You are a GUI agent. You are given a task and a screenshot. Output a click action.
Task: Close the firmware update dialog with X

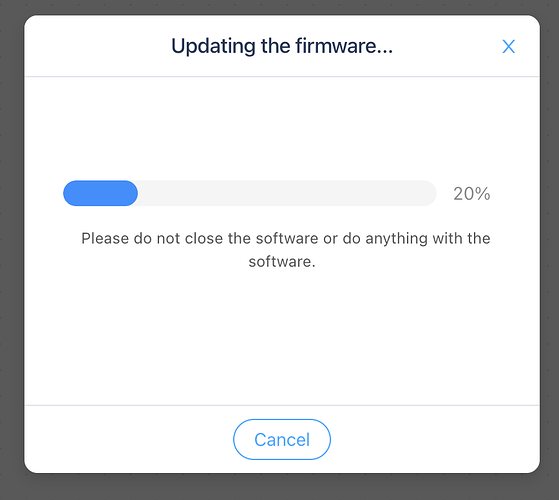(x=508, y=47)
